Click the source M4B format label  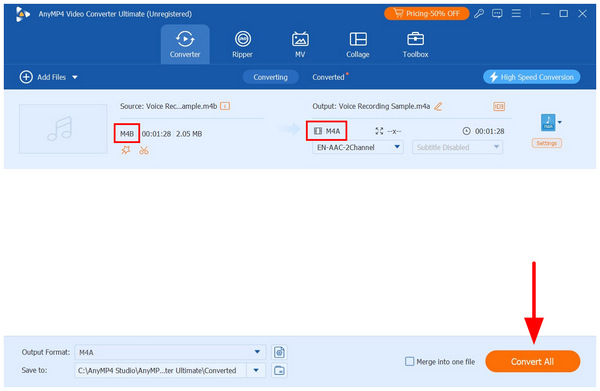pos(127,134)
